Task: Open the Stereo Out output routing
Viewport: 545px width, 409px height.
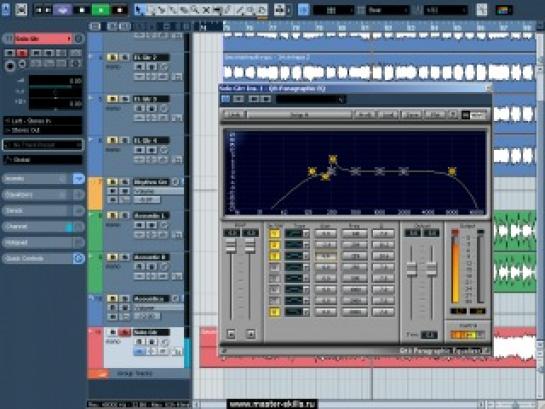Action: (x=43, y=130)
